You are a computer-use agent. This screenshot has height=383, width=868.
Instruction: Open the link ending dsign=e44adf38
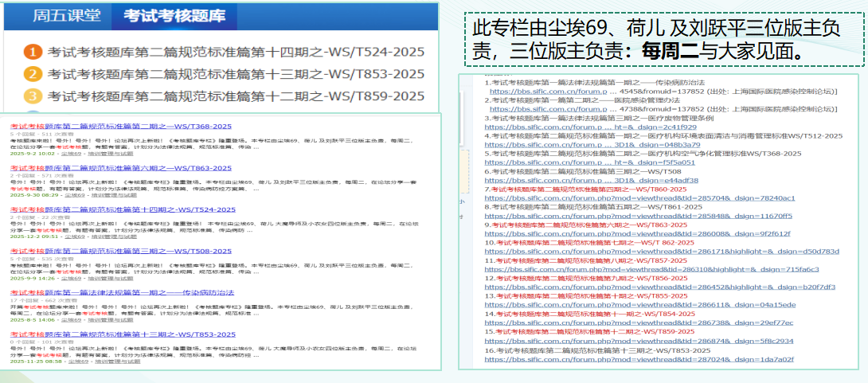click(x=591, y=180)
